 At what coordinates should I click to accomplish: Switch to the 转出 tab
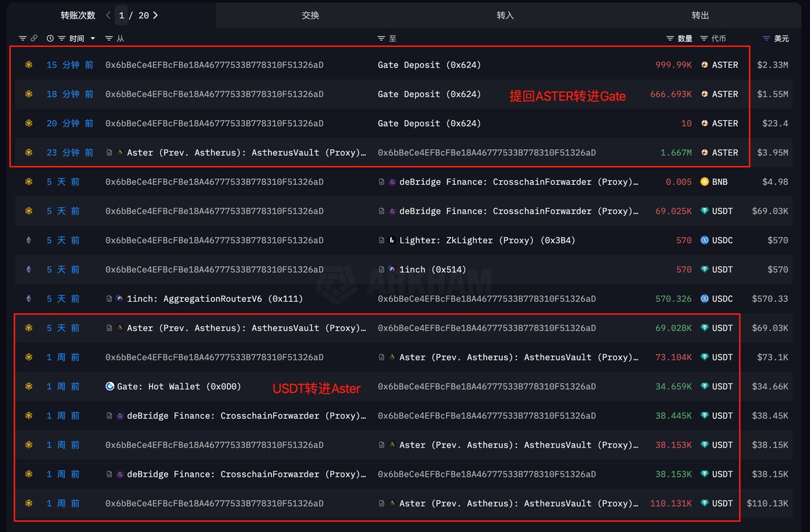click(701, 15)
